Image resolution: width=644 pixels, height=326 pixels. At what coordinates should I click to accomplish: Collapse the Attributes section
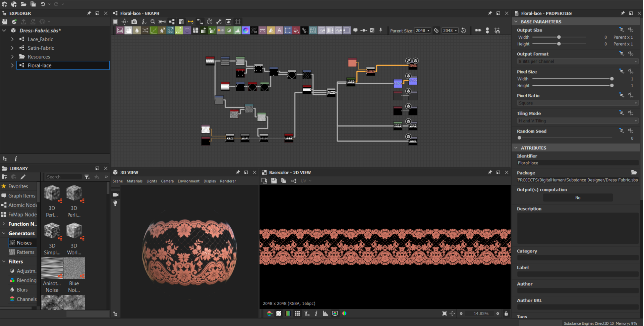click(516, 148)
